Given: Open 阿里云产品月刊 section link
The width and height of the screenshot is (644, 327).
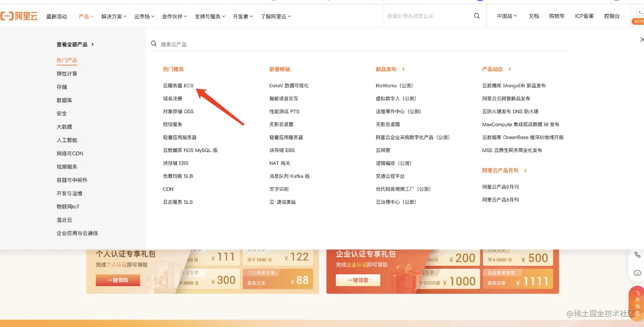Looking at the screenshot, I should (x=505, y=170).
